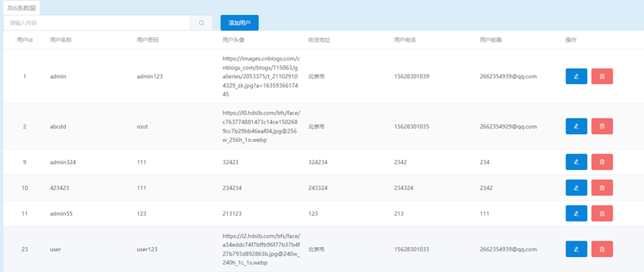
Task: Delete the admin55 user entry
Action: (x=602, y=213)
